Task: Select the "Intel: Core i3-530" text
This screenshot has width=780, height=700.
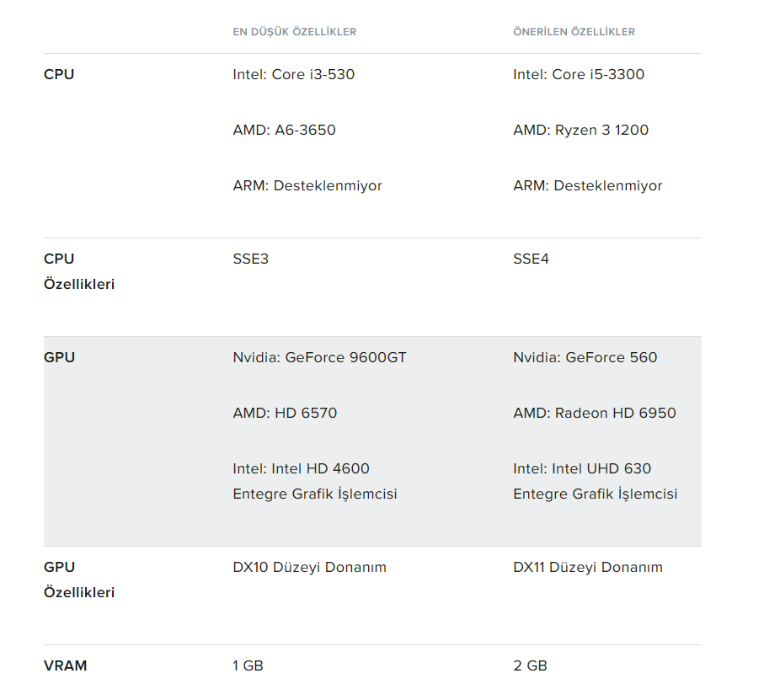Action: (x=293, y=74)
